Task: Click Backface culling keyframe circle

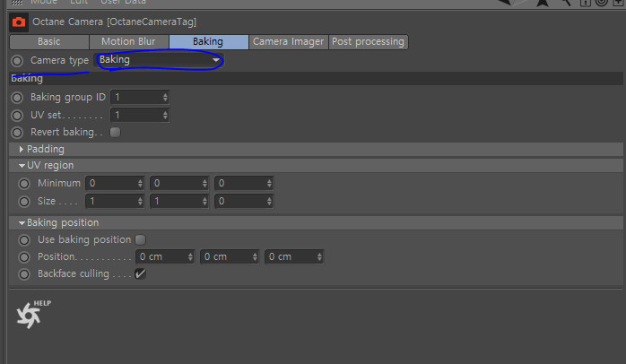Action: 24,274
